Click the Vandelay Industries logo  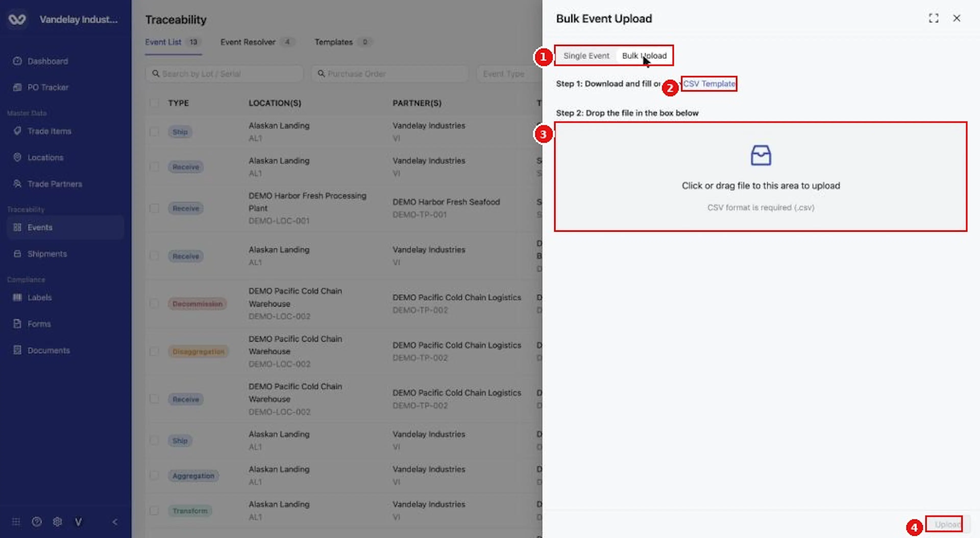pyautogui.click(x=17, y=19)
